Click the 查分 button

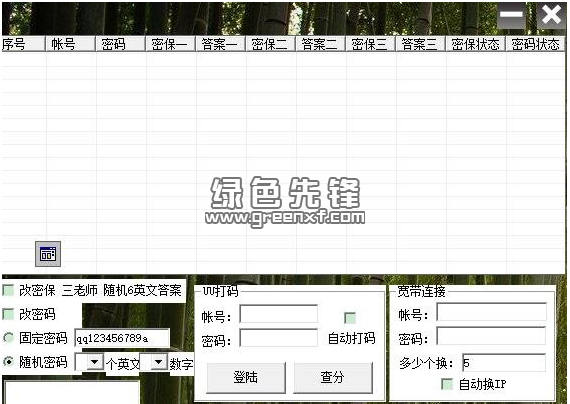pyautogui.click(x=333, y=377)
